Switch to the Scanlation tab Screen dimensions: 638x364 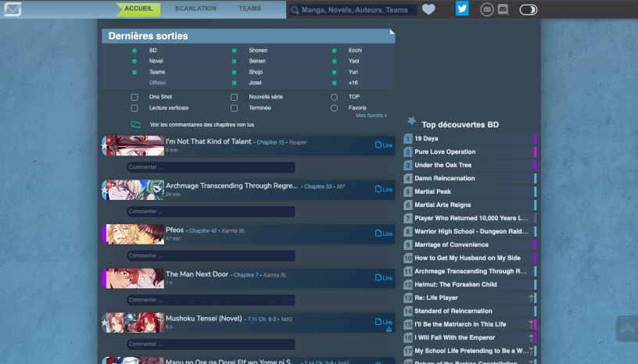[195, 9]
